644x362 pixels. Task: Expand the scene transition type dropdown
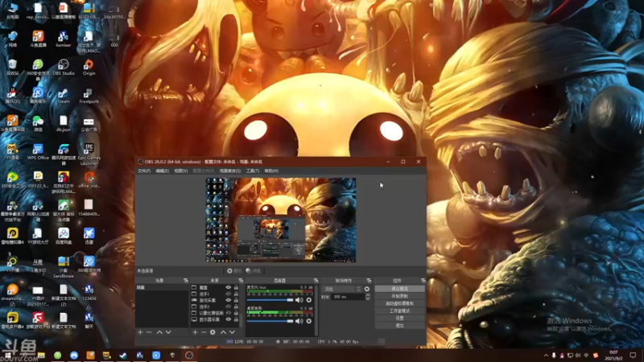pos(341,289)
